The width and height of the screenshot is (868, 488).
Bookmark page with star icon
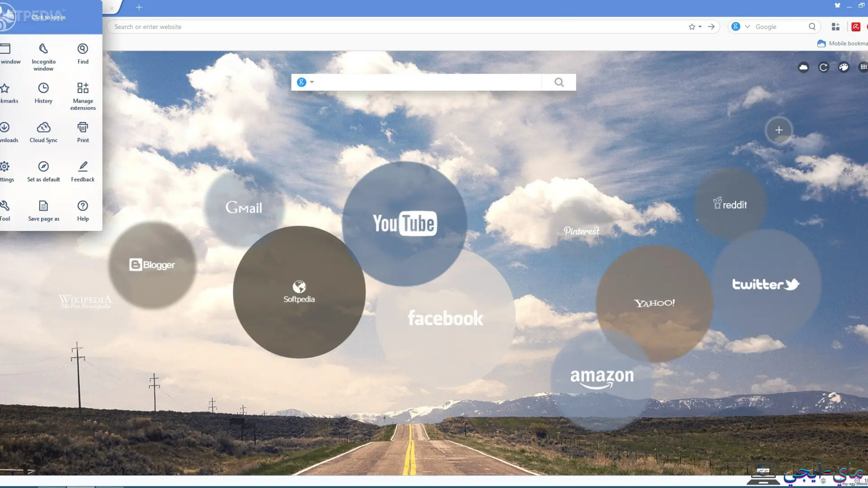[692, 27]
